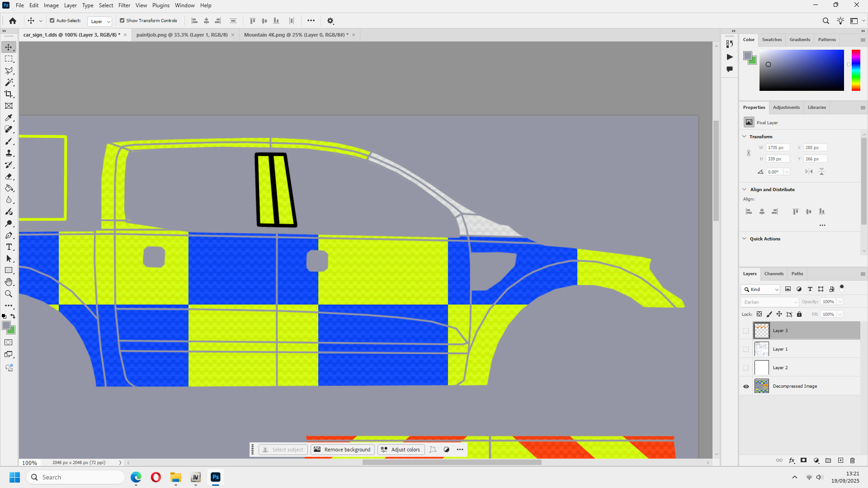The height and width of the screenshot is (488, 868).
Task: Select the Clone Stamp tool
Action: point(9,153)
